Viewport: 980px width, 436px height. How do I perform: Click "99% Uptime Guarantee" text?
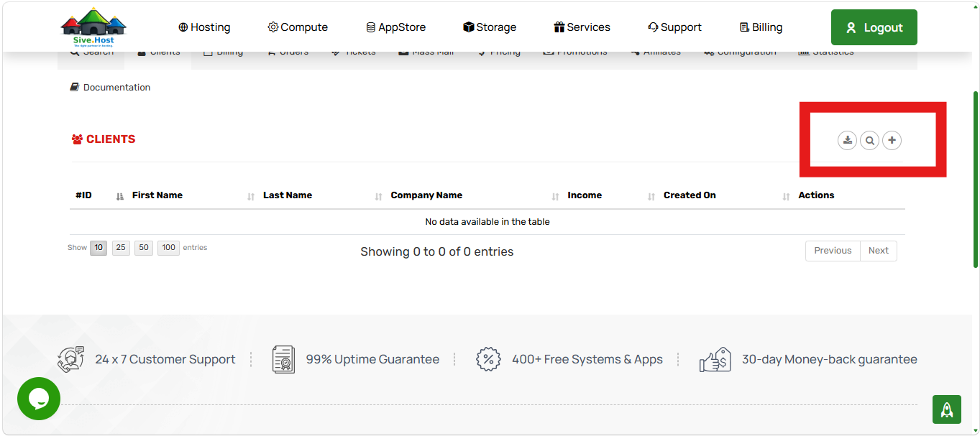(x=372, y=359)
